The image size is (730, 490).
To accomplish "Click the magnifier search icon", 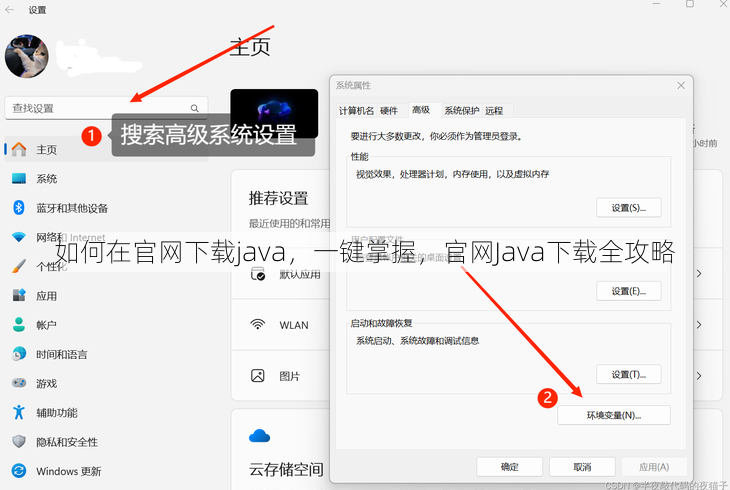I will [x=195, y=109].
